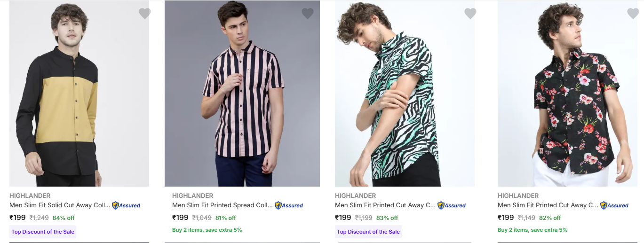Wishlist the black and yellow solid shirt

pyautogui.click(x=144, y=14)
